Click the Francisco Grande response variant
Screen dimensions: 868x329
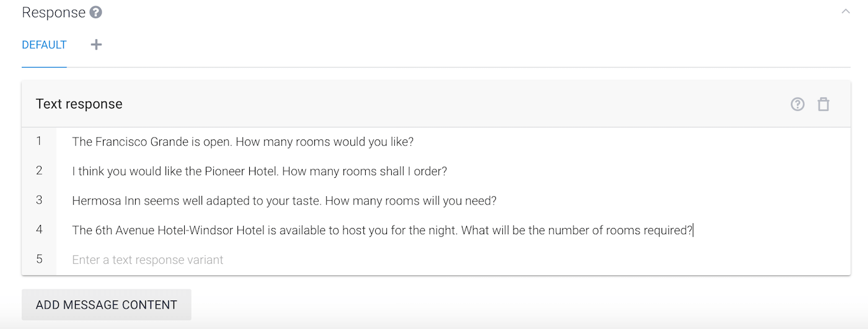(x=242, y=142)
